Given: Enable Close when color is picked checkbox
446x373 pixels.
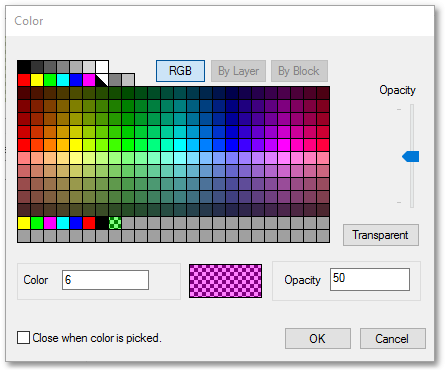Looking at the screenshot, I should click(23, 338).
